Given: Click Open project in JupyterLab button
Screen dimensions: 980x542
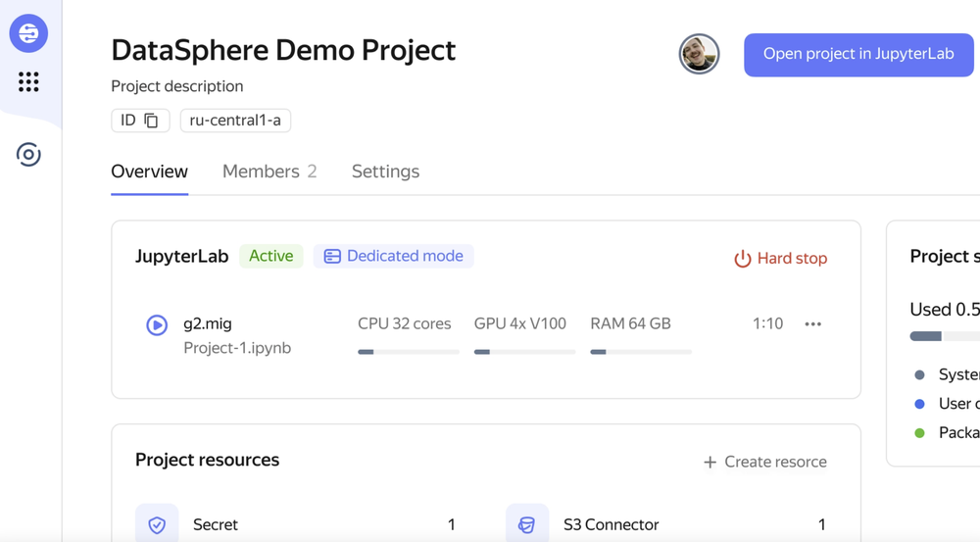Looking at the screenshot, I should point(858,55).
